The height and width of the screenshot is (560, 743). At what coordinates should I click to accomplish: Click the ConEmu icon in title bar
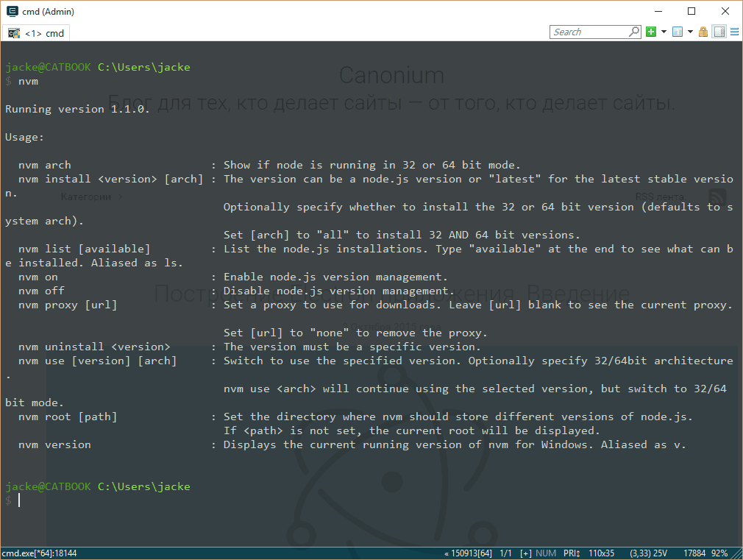coord(12,12)
